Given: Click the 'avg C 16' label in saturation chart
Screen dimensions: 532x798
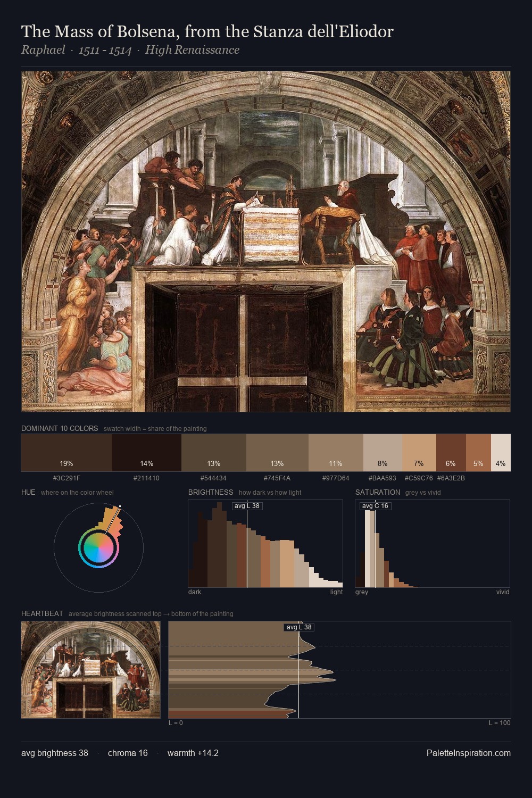Looking at the screenshot, I should [x=375, y=505].
